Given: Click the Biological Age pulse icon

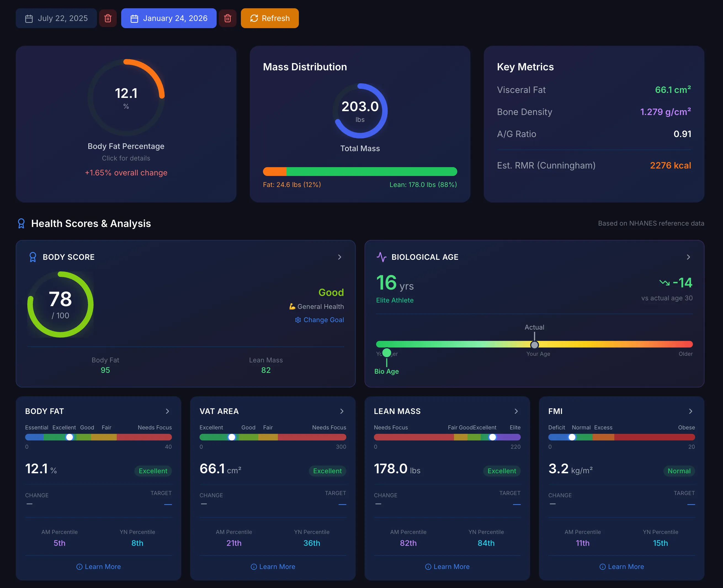Looking at the screenshot, I should pos(381,257).
